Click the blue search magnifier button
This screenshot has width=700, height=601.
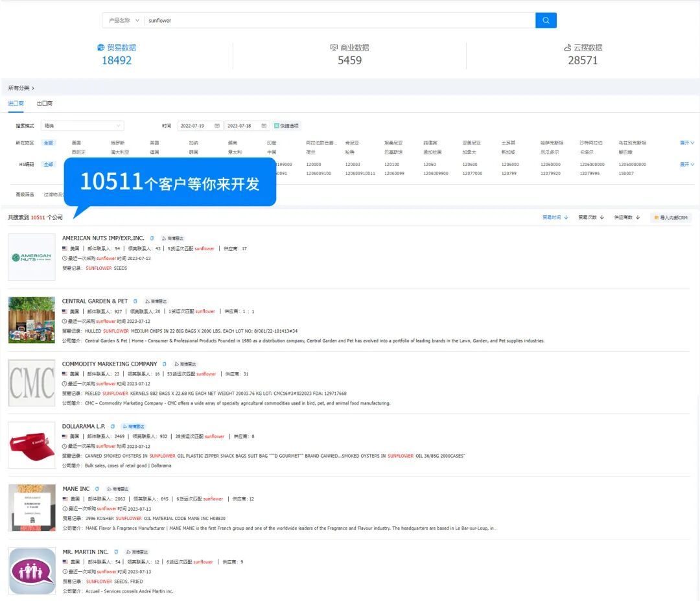click(546, 20)
